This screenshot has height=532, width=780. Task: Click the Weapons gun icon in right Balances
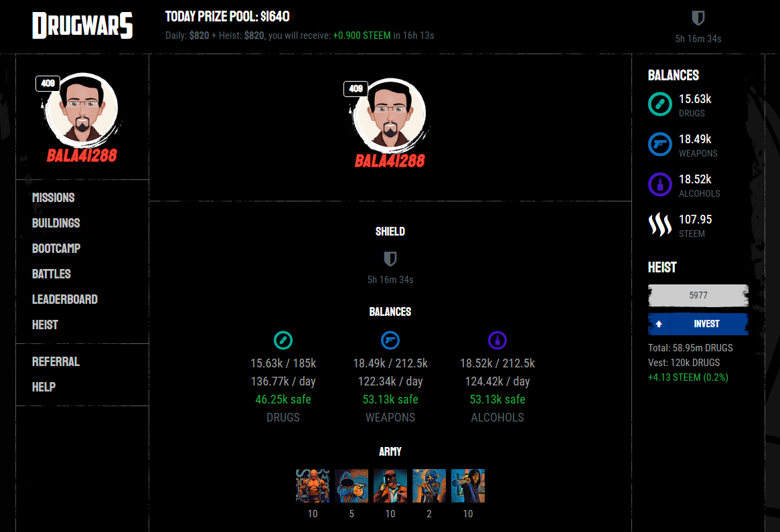tap(659, 144)
